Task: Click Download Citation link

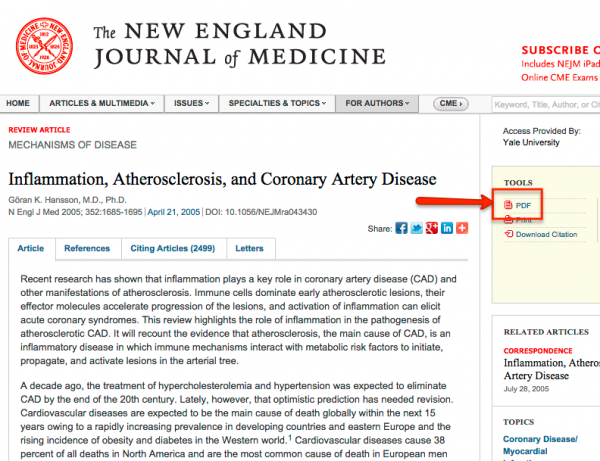Action: click(546, 234)
